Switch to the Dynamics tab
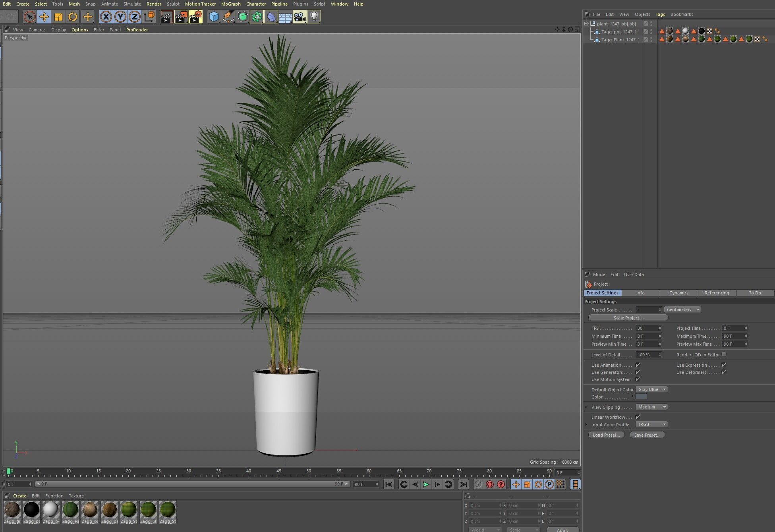Image resolution: width=775 pixels, height=532 pixels. [678, 293]
